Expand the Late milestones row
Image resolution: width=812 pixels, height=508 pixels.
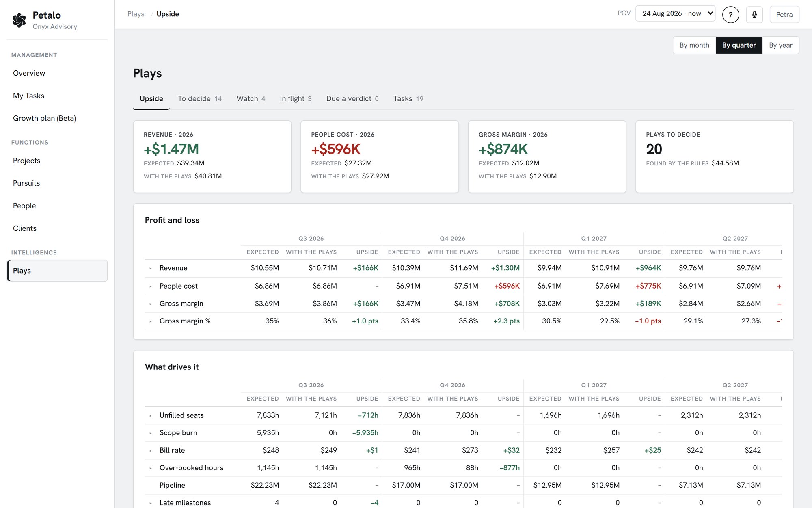coord(151,503)
